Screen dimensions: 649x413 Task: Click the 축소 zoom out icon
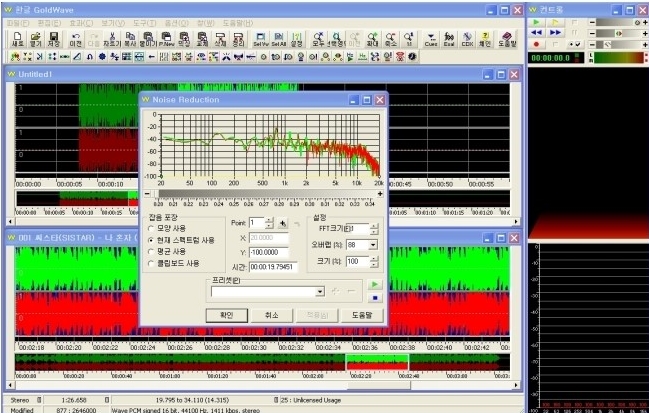pyautogui.click(x=391, y=39)
